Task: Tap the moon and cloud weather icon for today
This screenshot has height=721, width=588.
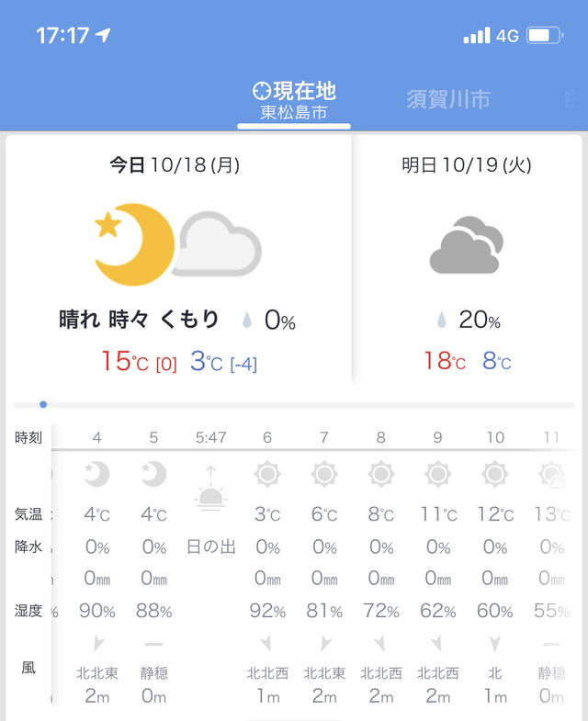Action: pyautogui.click(x=178, y=244)
